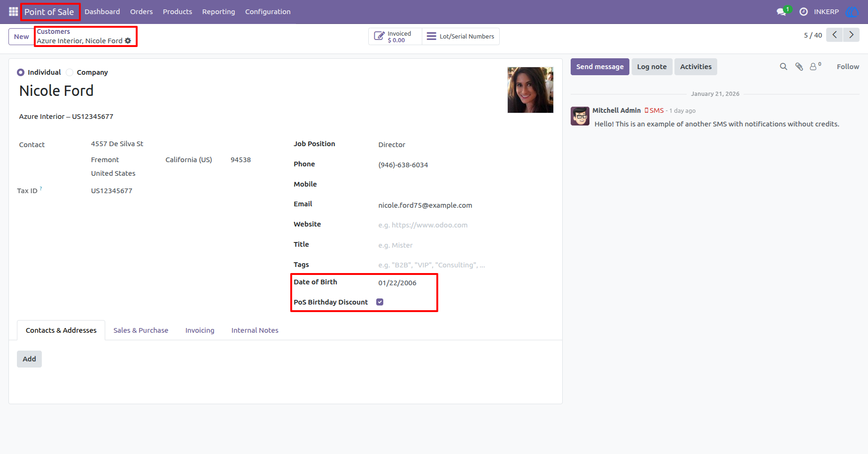Select the Company radio option
The height and width of the screenshot is (454, 868).
[x=70, y=72]
